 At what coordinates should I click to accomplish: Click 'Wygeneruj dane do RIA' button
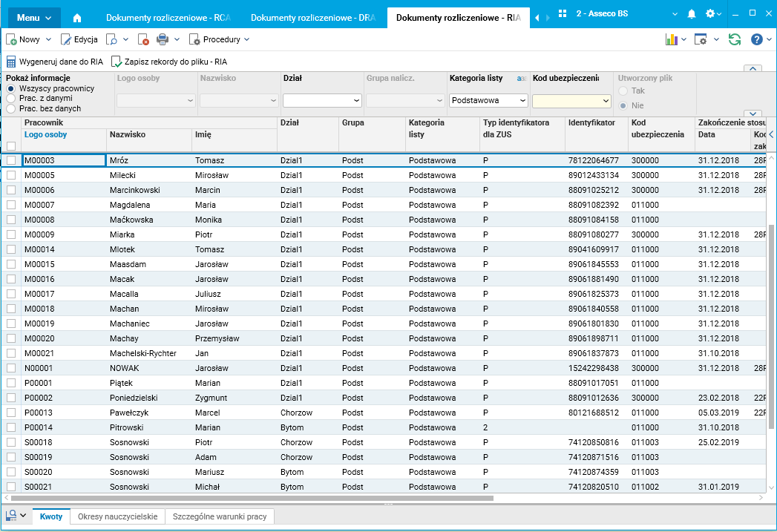coord(55,62)
